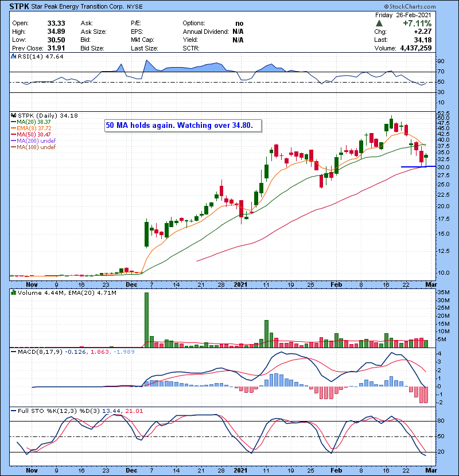Click the Chg value +2.27
The image size is (459, 476).
pos(422,32)
